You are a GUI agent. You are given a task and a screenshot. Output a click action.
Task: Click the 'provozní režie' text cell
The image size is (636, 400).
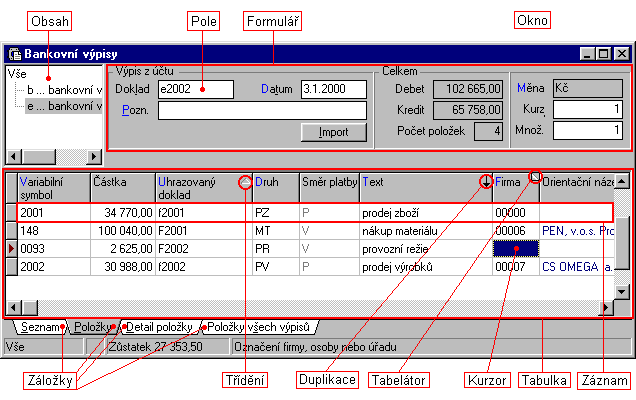(x=426, y=249)
